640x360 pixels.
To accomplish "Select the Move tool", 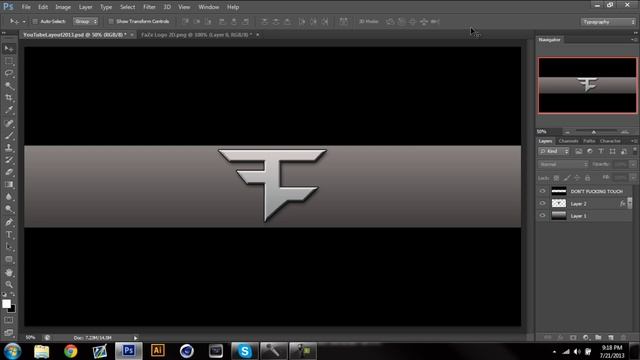I will click(9, 49).
